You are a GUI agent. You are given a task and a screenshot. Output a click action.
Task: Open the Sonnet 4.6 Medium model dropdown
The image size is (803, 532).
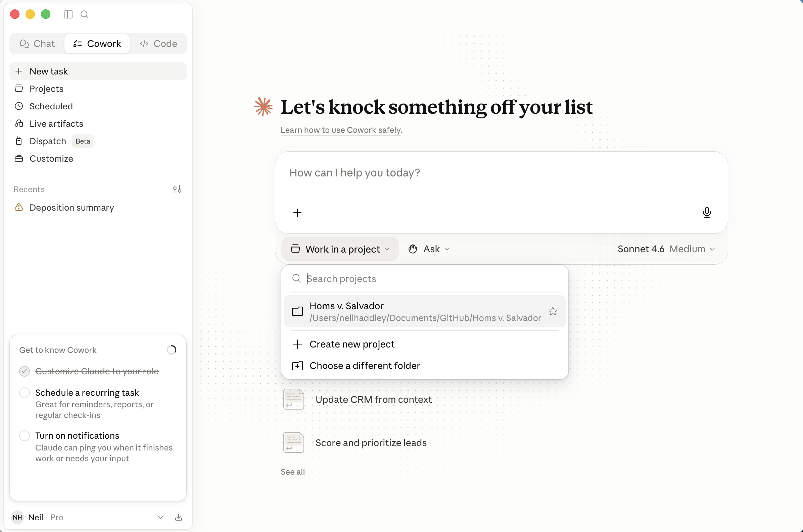click(666, 249)
